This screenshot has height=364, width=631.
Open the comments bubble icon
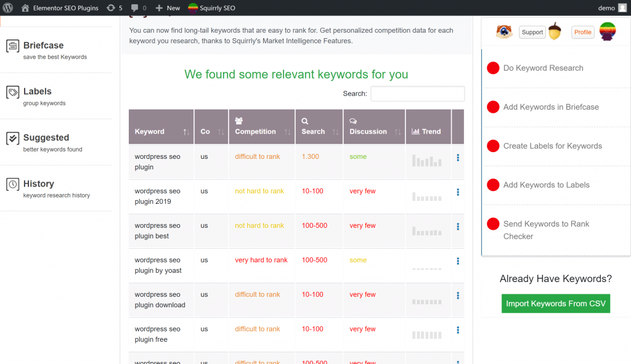[x=135, y=8]
